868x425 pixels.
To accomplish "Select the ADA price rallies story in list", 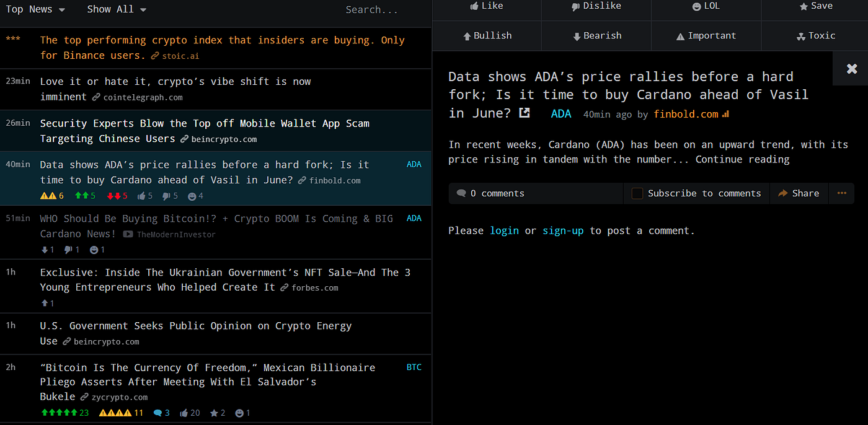I will [205, 172].
